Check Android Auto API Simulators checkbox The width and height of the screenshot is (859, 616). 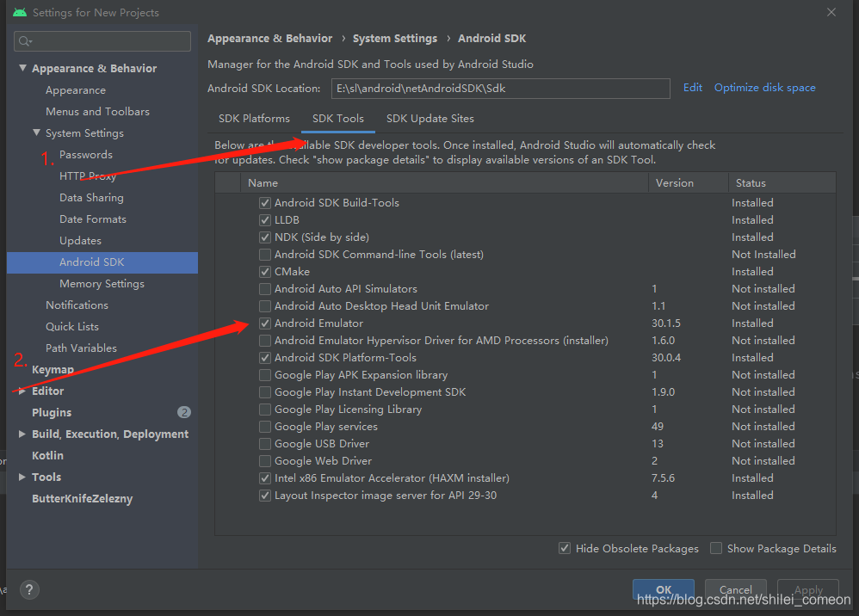pyautogui.click(x=265, y=289)
